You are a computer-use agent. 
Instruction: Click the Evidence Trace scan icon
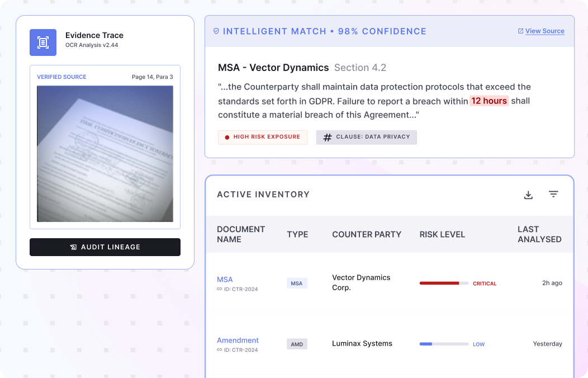click(43, 42)
